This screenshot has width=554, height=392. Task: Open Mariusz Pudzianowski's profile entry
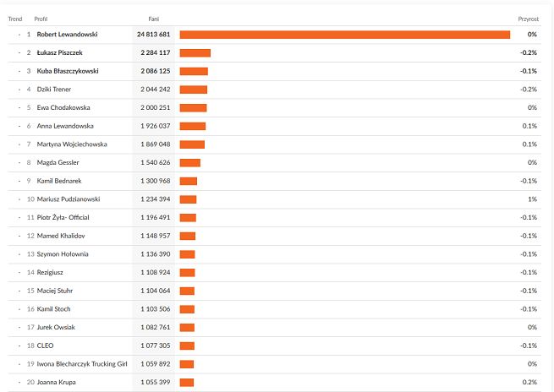tap(69, 199)
